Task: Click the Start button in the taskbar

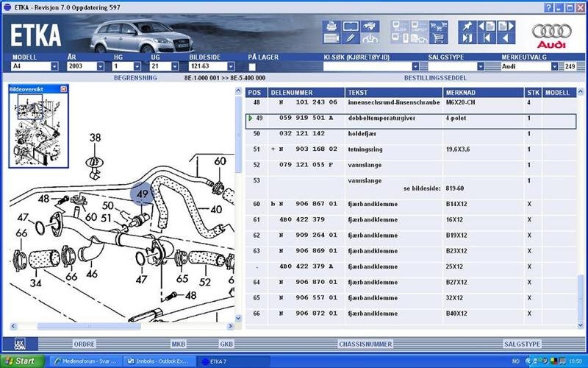Action: click(22, 361)
